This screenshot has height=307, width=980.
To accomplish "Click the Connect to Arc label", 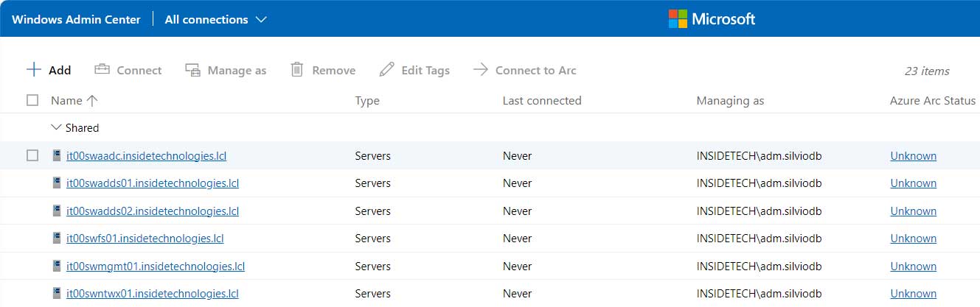I will click(536, 70).
